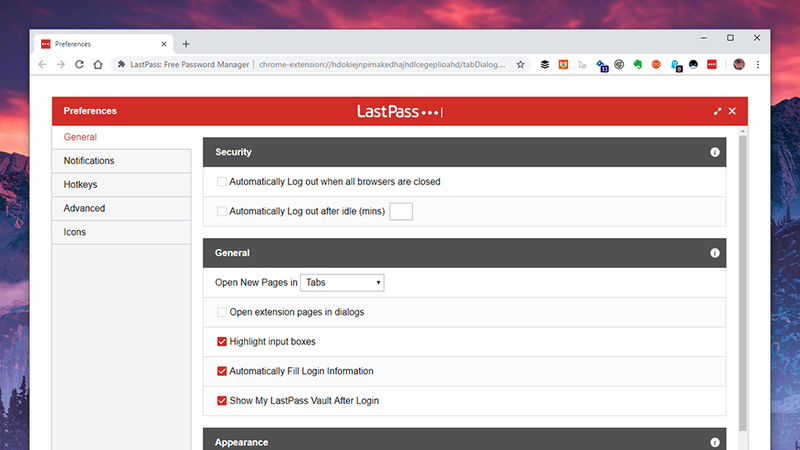Click the circular gray spiral extension icon
The image size is (800, 450).
(x=619, y=65)
